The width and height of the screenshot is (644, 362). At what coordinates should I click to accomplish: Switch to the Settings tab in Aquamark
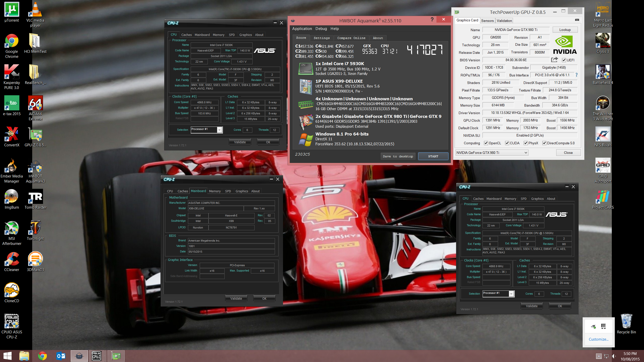tap(321, 38)
